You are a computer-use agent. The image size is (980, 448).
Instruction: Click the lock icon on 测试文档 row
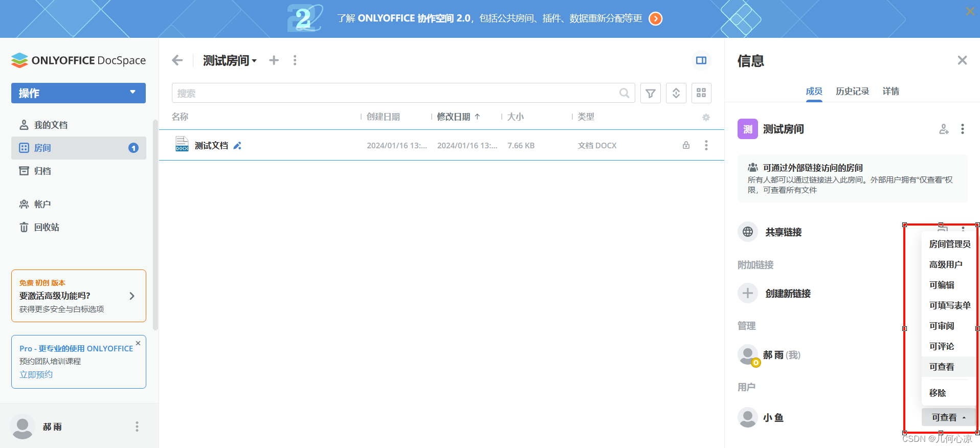pyautogui.click(x=686, y=145)
